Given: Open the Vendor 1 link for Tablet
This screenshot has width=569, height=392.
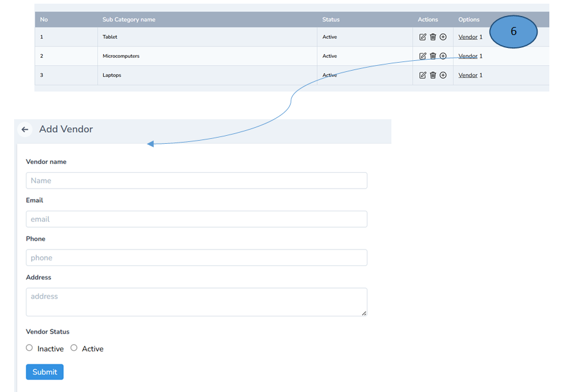Looking at the screenshot, I should click(468, 37).
